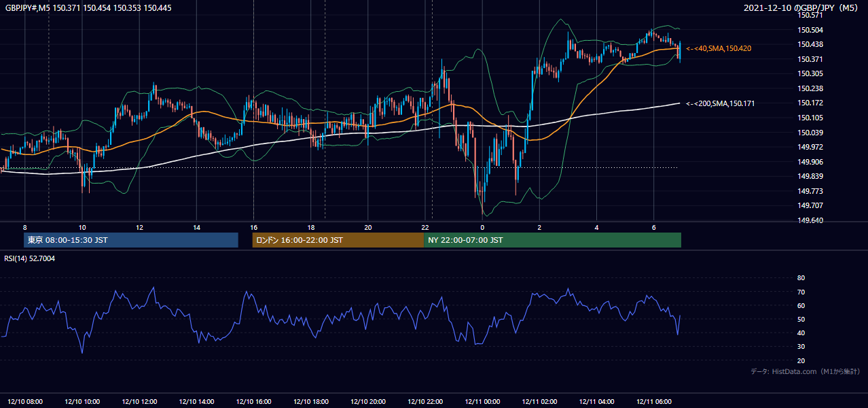Viewport: 868px width, 408px height.
Task: Click price axis value 150.238
Action: click(810, 88)
